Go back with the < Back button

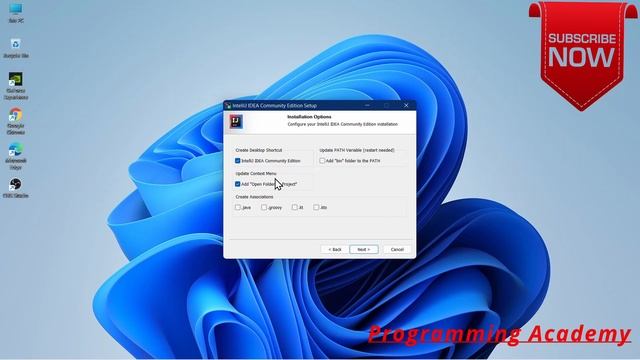coord(335,249)
